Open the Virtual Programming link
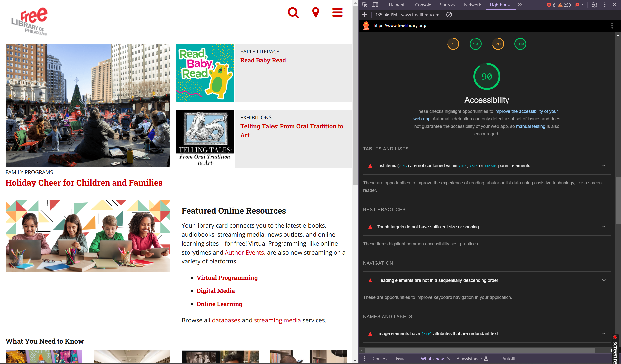This screenshot has height=364, width=621. pos(227,278)
